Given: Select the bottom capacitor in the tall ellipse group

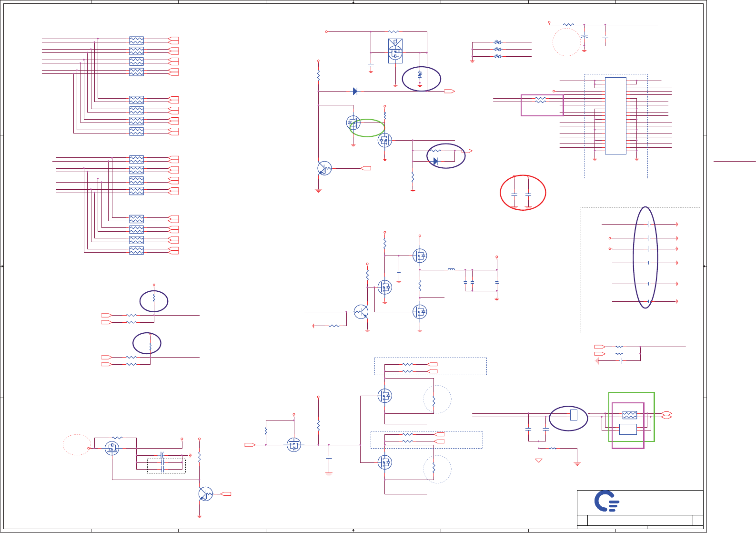Looking at the screenshot, I should click(x=649, y=301).
